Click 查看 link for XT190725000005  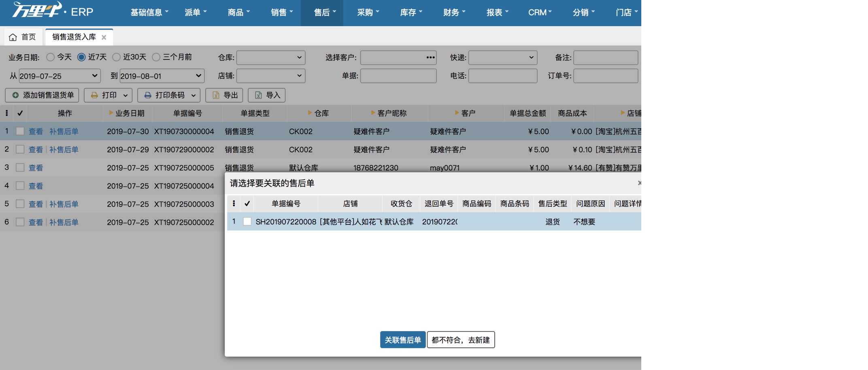point(36,168)
